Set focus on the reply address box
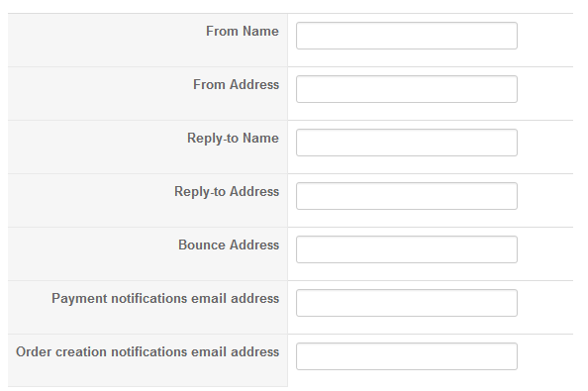Screen dimensions: 588x391 [x=407, y=196]
